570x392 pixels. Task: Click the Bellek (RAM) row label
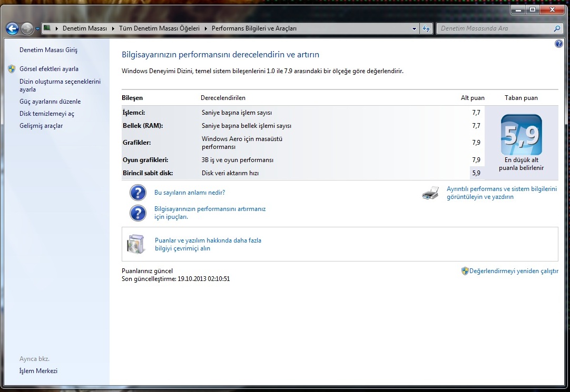(x=143, y=126)
